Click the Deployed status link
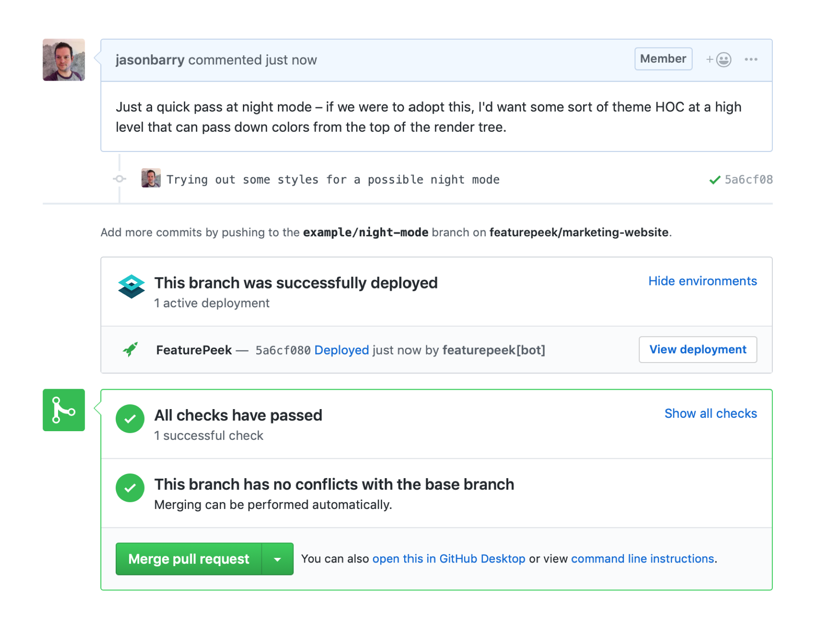Viewport: 824px width, 644px height. pos(341,350)
